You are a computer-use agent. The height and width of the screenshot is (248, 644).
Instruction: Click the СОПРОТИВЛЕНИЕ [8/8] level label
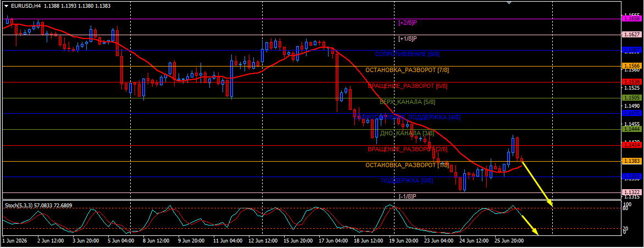click(407, 54)
